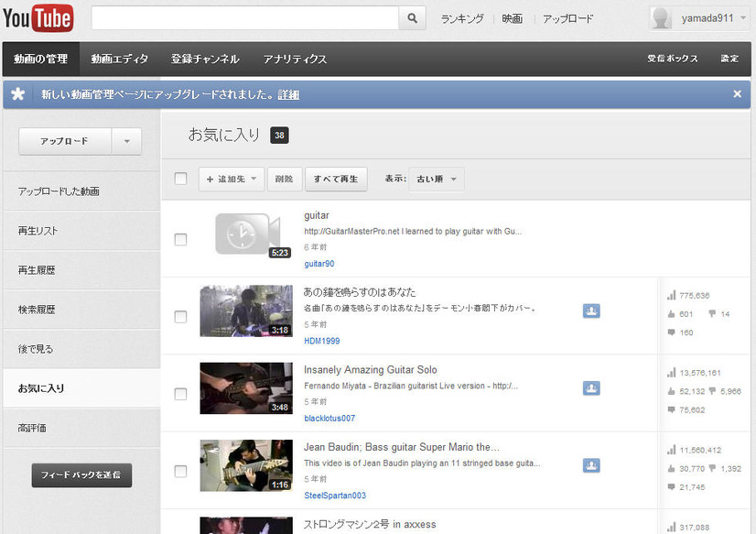756x534 pixels.
Task: Select お気に入り in the sidebar
Action: click(x=82, y=388)
